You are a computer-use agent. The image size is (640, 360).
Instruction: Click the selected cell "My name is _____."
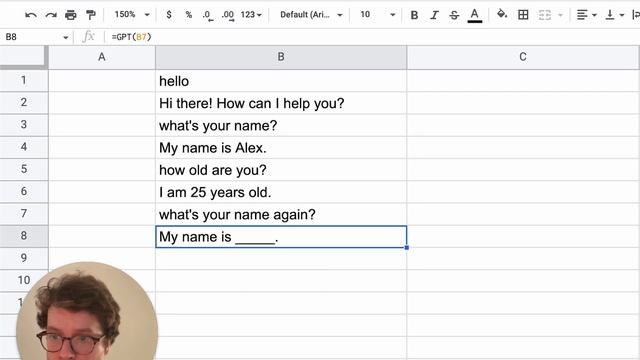[281, 236]
